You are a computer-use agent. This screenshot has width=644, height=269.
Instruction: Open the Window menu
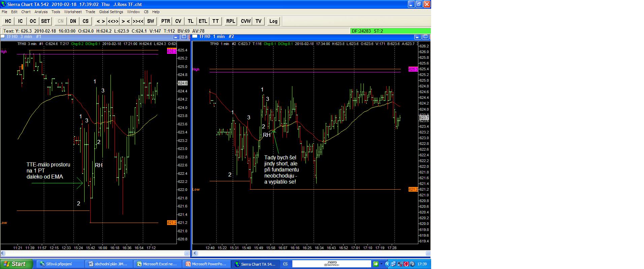[x=133, y=12]
